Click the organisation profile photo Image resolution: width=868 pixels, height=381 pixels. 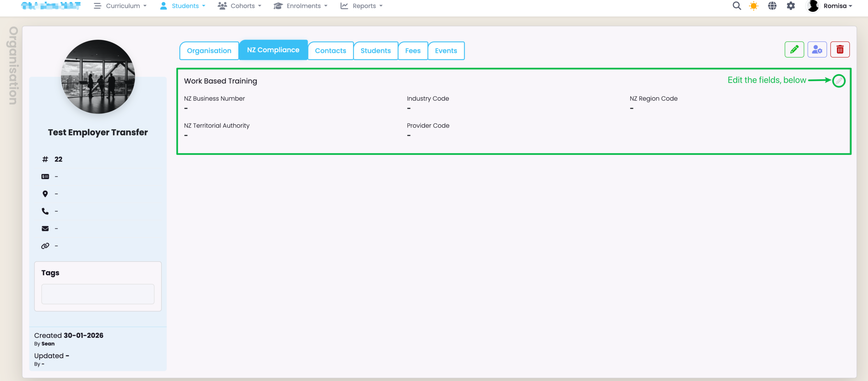tap(98, 77)
